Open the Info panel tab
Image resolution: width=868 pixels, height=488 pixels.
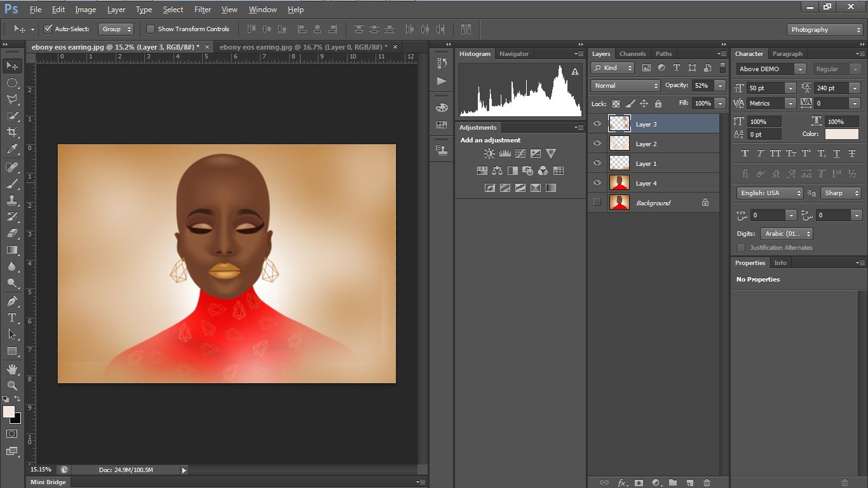[x=780, y=263]
